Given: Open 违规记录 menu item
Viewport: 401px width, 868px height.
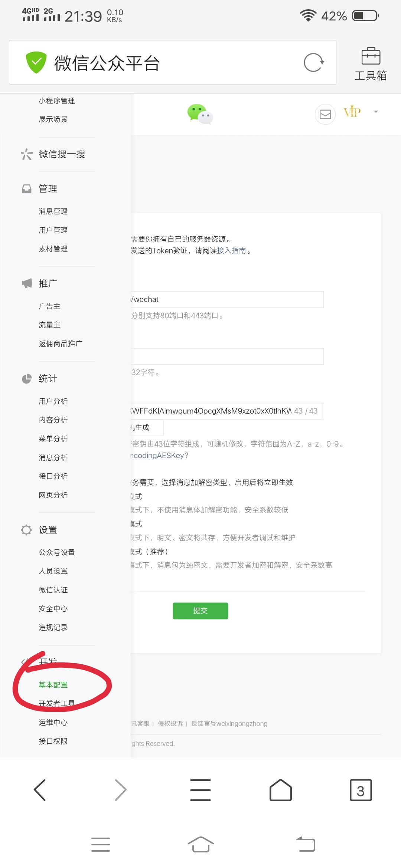Looking at the screenshot, I should (x=53, y=628).
